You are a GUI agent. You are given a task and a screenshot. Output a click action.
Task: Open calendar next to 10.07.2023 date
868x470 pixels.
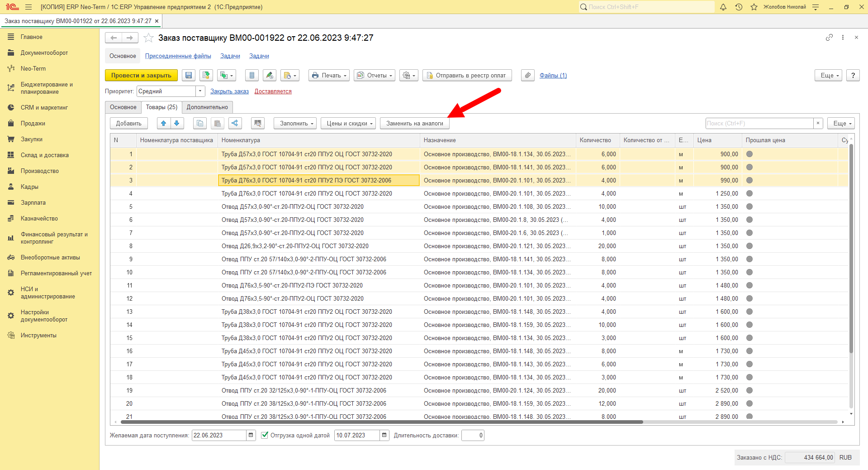tap(384, 435)
